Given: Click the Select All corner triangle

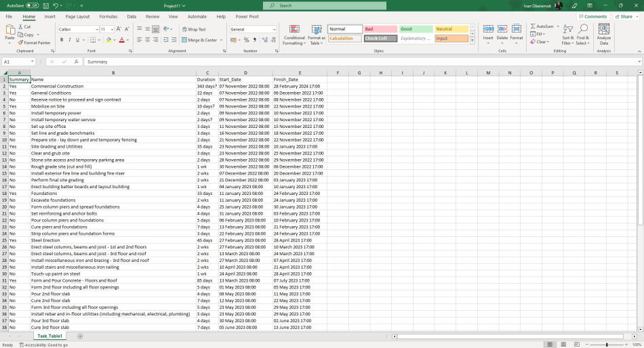Looking at the screenshot, I should [5, 72].
